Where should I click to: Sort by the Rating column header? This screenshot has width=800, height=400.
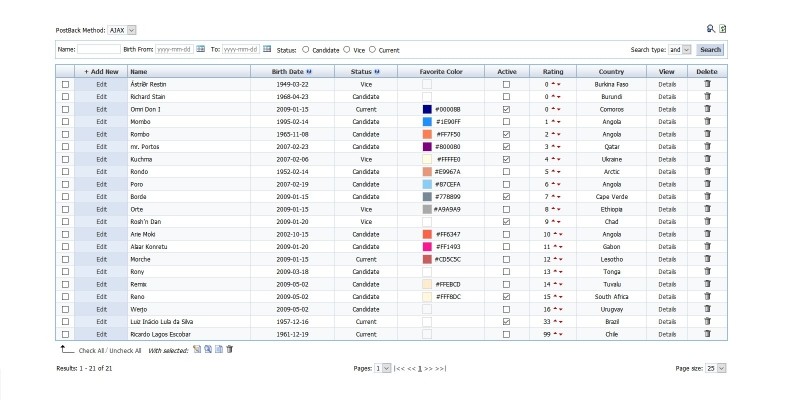[553, 72]
